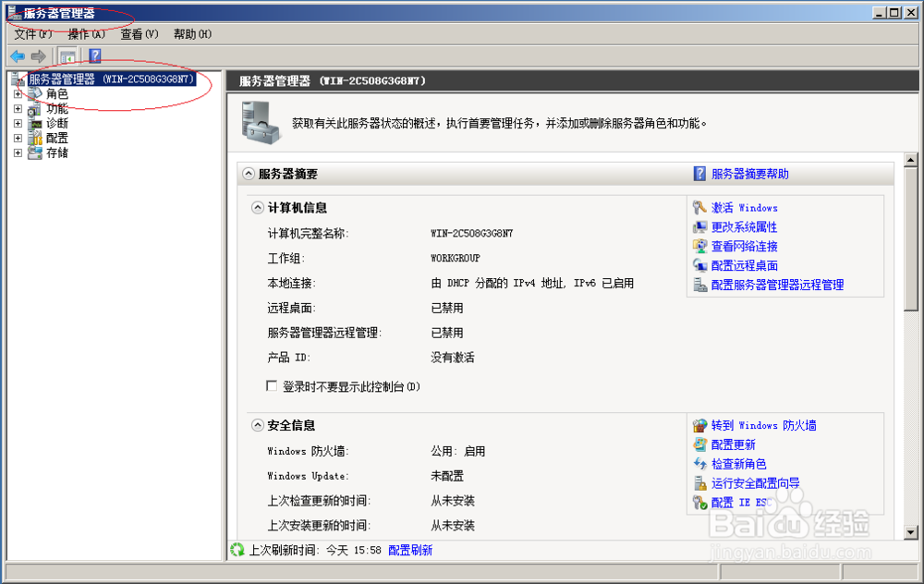Image resolution: width=924 pixels, height=584 pixels.
Task: Open 服务器摘要帮助 link
Action: [x=750, y=174]
